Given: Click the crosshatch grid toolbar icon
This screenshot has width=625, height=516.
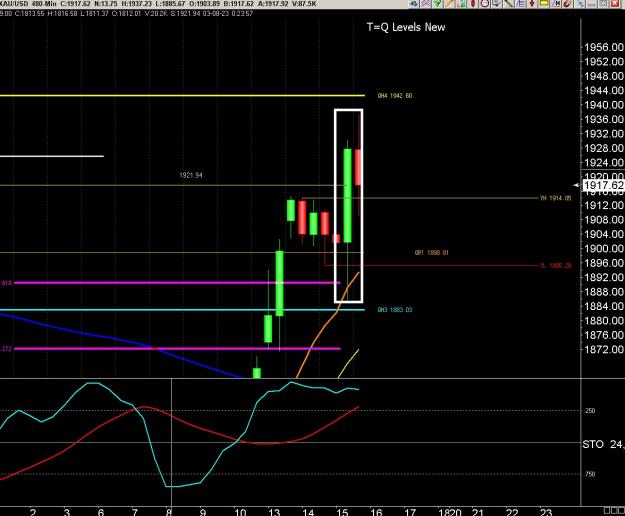Looking at the screenshot, I should 425,3.
